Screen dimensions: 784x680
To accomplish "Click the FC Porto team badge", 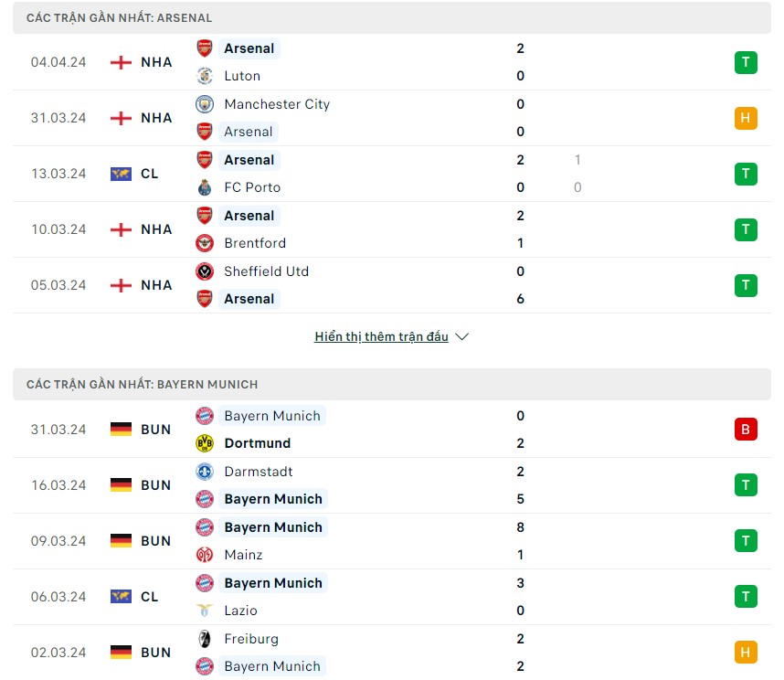I will 204,187.
